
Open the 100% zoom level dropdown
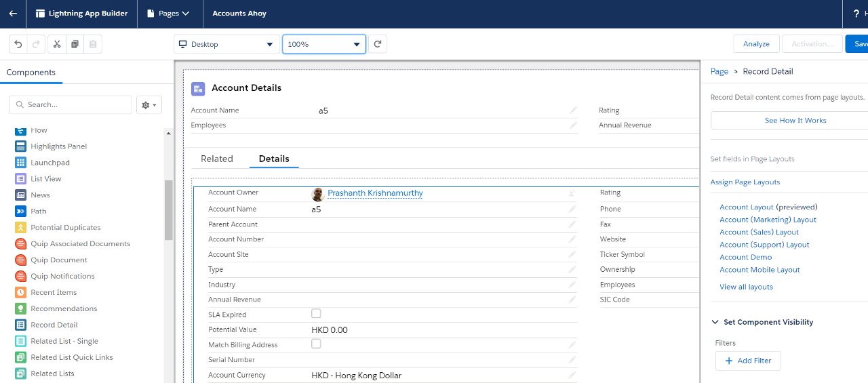324,44
